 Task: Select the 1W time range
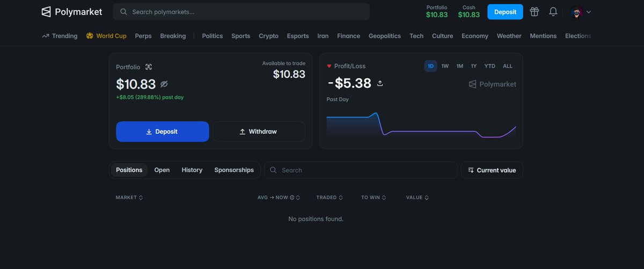(x=445, y=66)
